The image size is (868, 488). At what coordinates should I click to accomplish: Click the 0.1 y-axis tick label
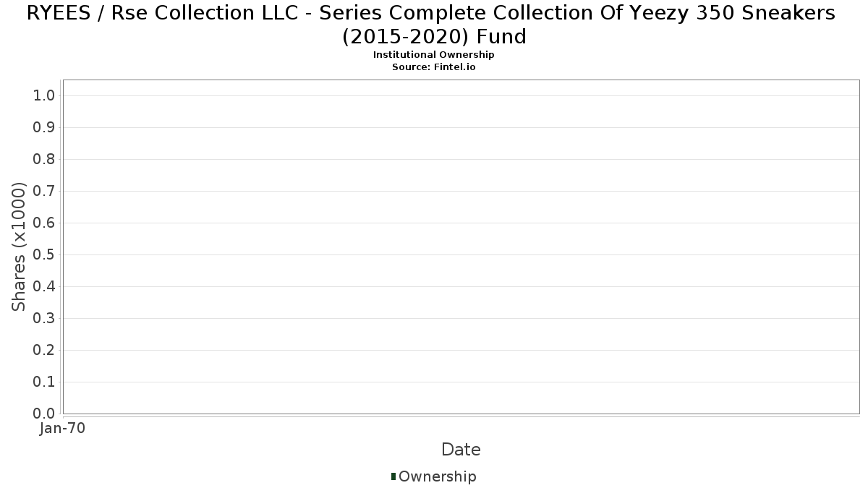(45, 382)
